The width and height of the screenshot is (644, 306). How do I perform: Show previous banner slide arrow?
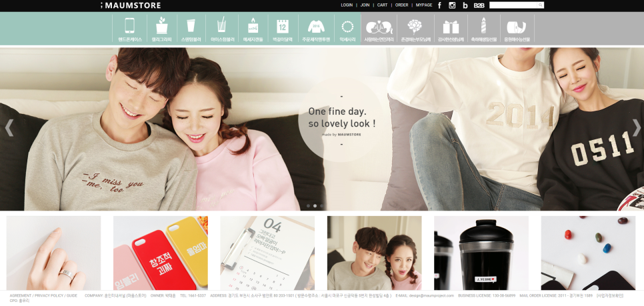tap(9, 128)
